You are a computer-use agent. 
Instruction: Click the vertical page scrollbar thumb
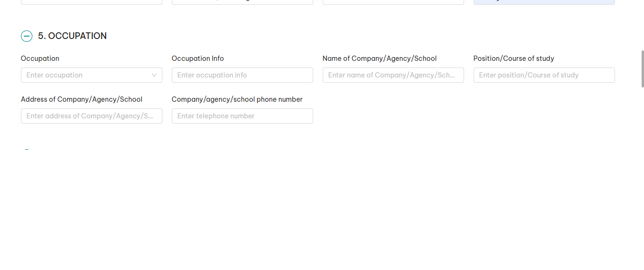pyautogui.click(x=643, y=68)
